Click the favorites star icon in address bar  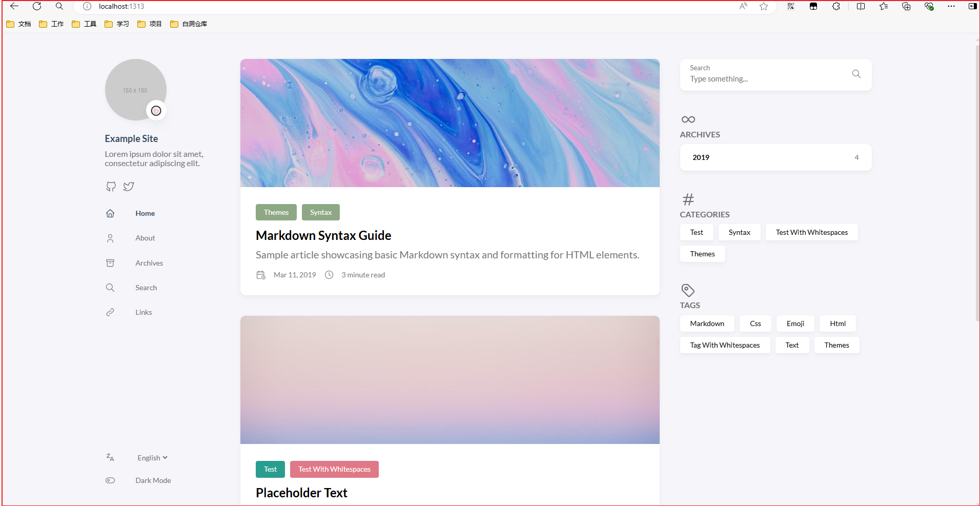[764, 7]
